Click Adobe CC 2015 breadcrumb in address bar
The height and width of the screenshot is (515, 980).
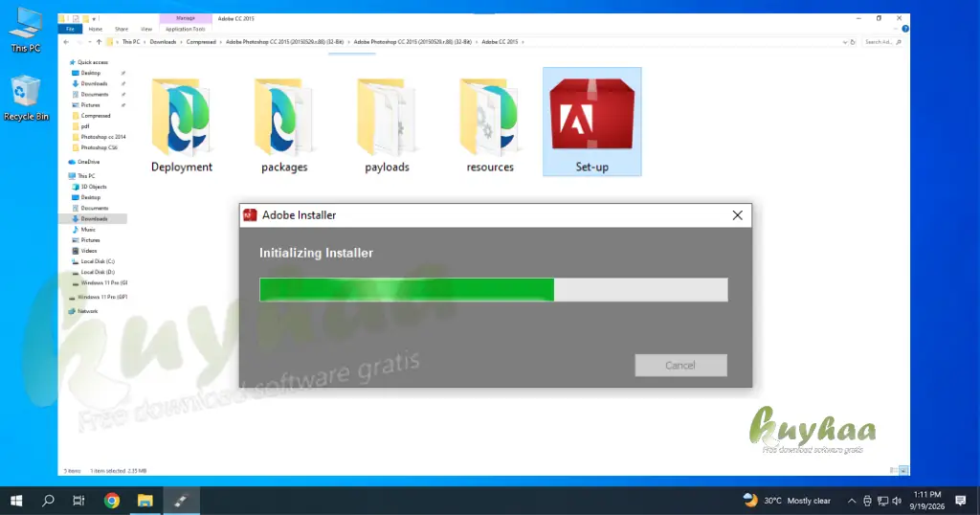point(500,42)
